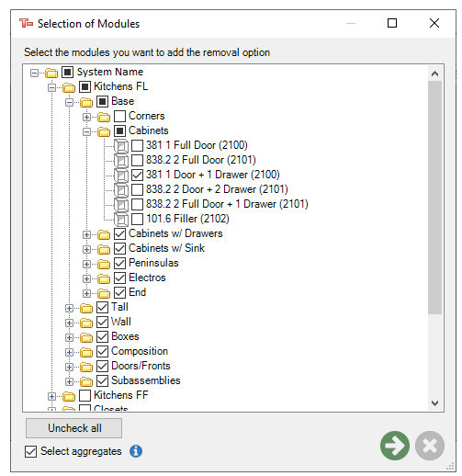Uncheck the 381 1 Door + 1 Drawer checkbox

pos(137,175)
